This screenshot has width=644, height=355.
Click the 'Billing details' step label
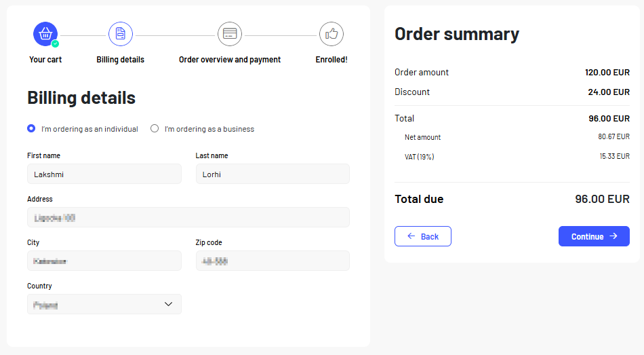[121, 60]
